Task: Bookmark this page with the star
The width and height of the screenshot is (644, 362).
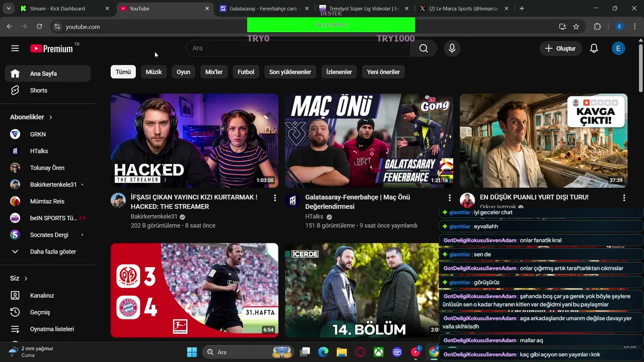Action: 576,27
